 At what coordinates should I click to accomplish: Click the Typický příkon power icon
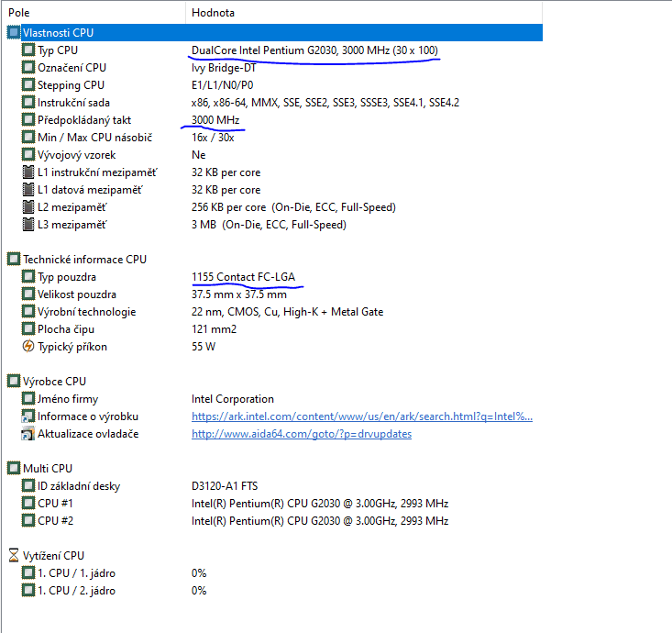tap(28, 346)
